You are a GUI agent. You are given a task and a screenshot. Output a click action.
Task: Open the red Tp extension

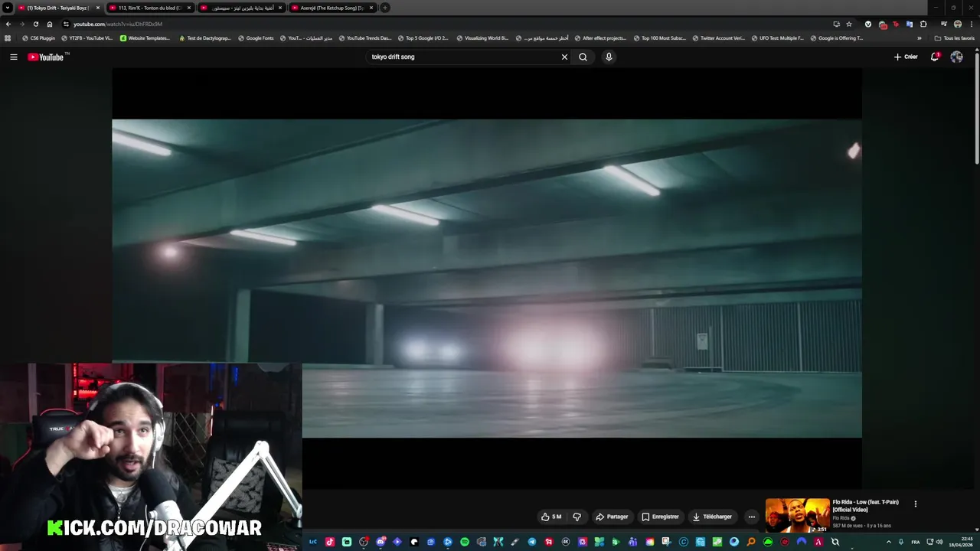tap(896, 24)
